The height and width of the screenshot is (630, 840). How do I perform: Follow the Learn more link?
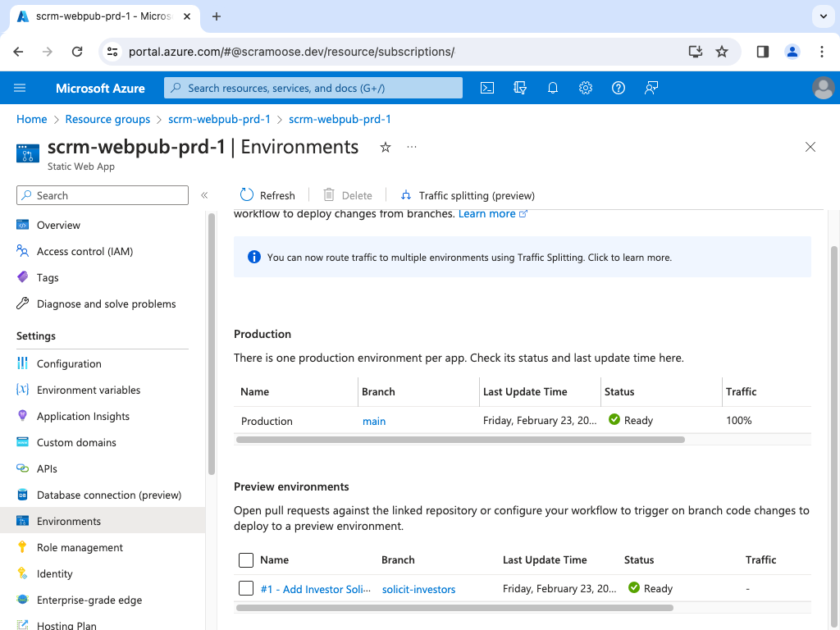(x=492, y=214)
